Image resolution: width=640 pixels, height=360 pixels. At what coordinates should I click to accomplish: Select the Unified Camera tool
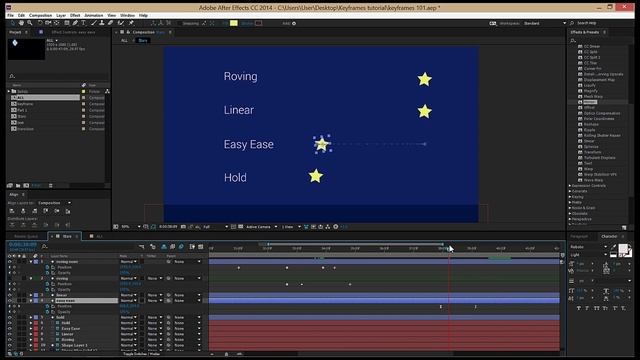pyautogui.click(x=48, y=23)
